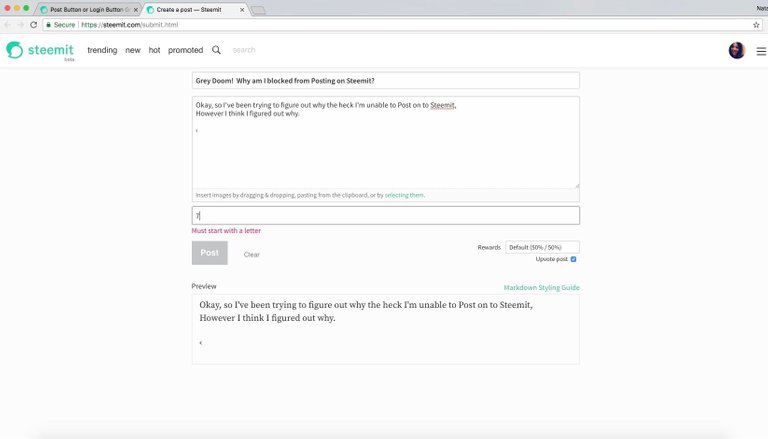This screenshot has height=439, width=768.
Task: Click the Rewards label
Action: click(489, 247)
